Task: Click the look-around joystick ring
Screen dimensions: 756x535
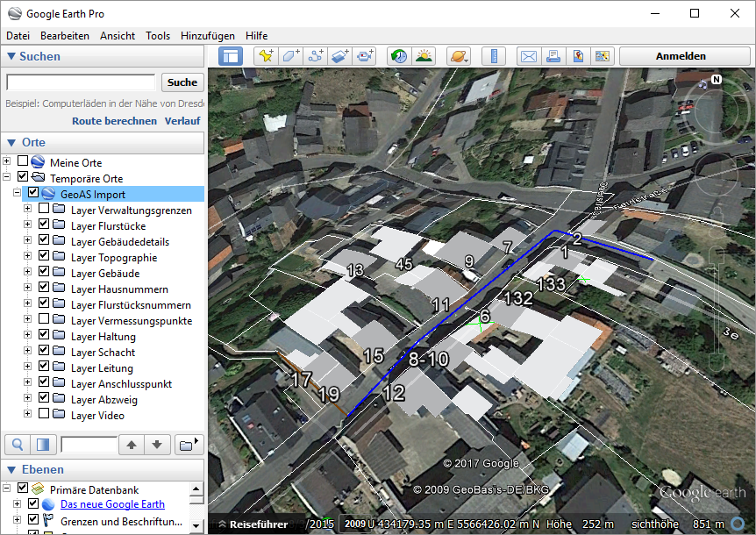Action: pos(717,111)
